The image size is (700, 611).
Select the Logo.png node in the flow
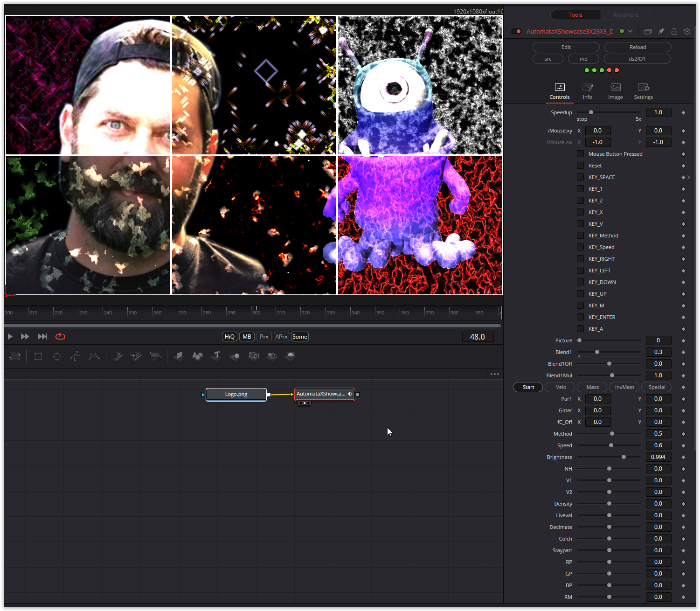pyautogui.click(x=236, y=394)
